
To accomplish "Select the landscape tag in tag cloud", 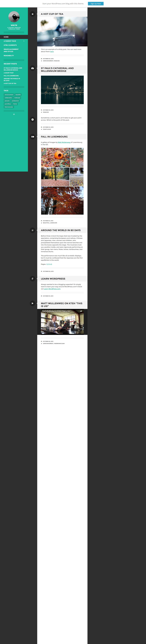I will point(17,98).
